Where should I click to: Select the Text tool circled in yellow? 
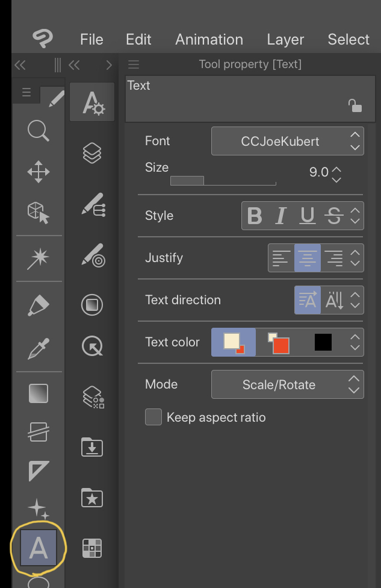(38, 548)
